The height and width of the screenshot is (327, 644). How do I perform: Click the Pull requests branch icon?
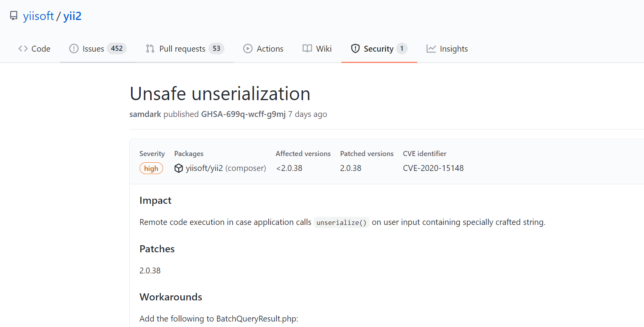(150, 49)
